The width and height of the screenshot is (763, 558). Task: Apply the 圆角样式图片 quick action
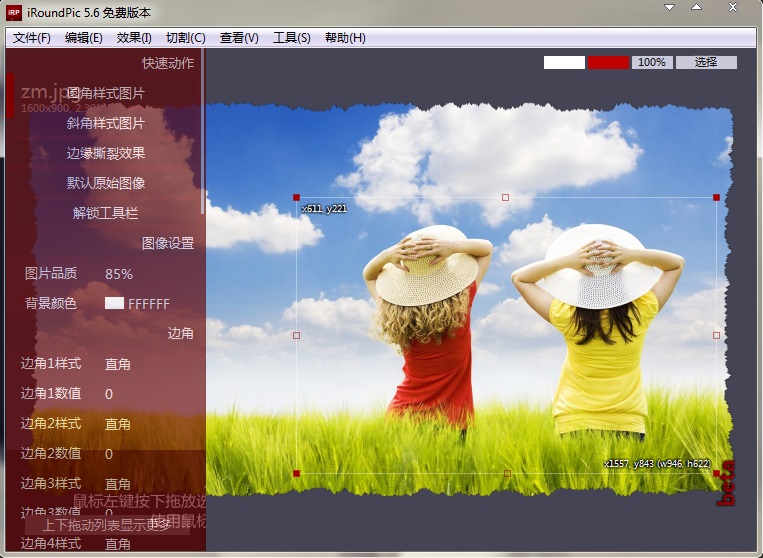(x=106, y=93)
